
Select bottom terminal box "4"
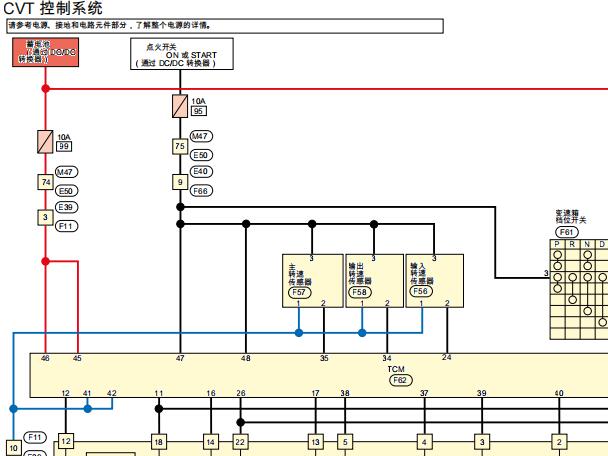tap(424, 442)
